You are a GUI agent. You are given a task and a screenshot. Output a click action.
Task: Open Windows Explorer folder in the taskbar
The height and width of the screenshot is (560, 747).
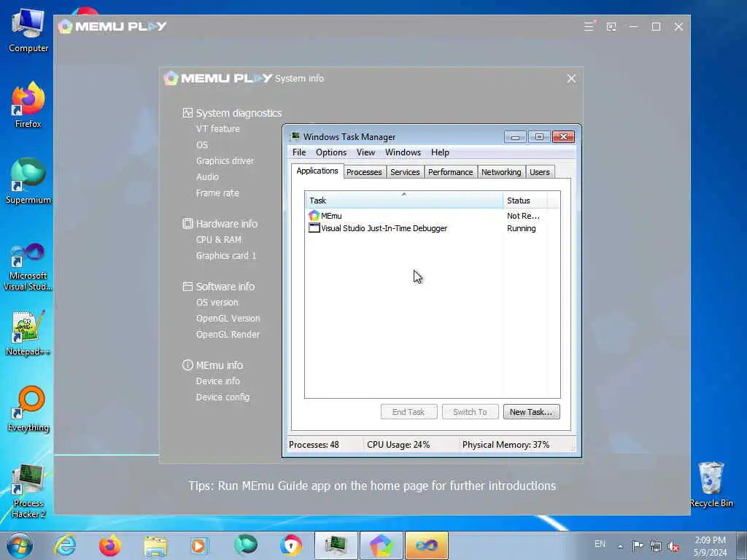coord(155,545)
